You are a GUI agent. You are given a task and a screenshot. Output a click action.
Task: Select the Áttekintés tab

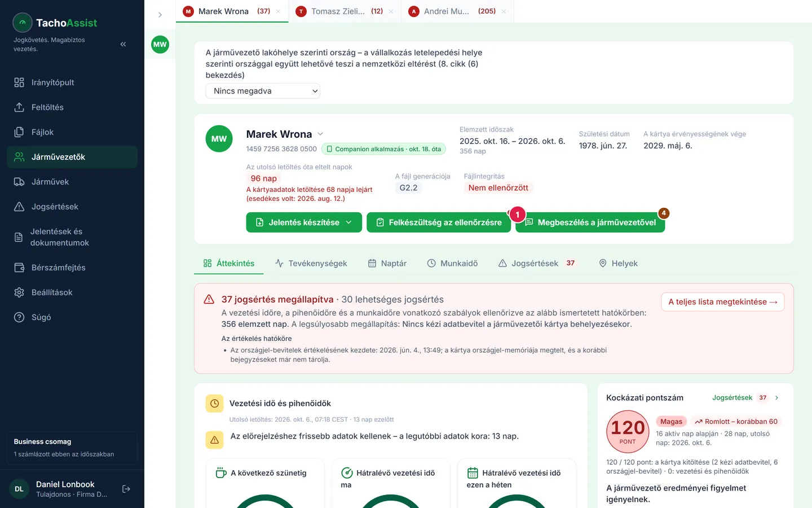coord(228,264)
